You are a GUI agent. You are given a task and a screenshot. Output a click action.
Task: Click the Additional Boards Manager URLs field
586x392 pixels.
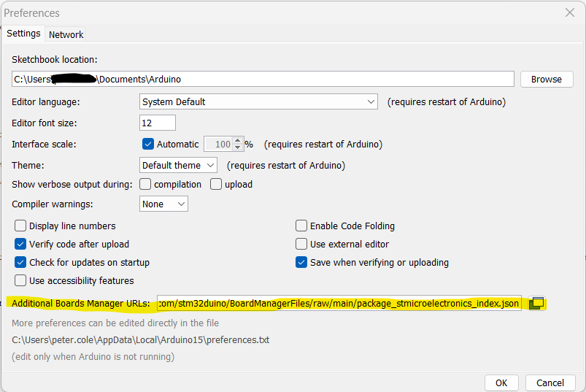[x=338, y=303]
